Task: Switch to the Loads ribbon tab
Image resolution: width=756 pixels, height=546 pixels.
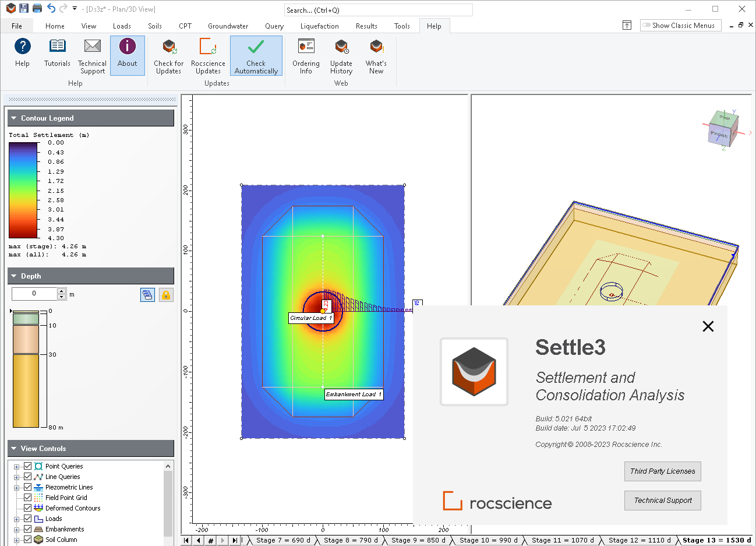Action: 122,26
